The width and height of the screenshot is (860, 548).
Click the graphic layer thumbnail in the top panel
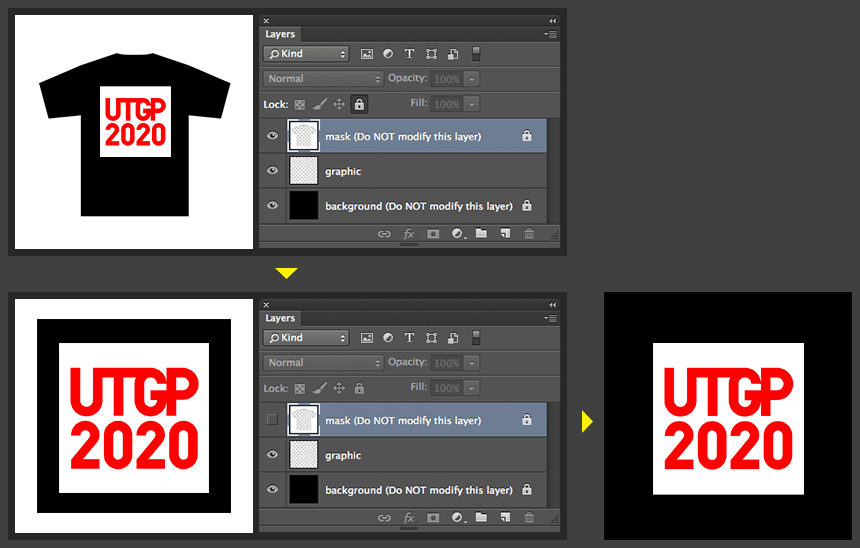pos(303,171)
